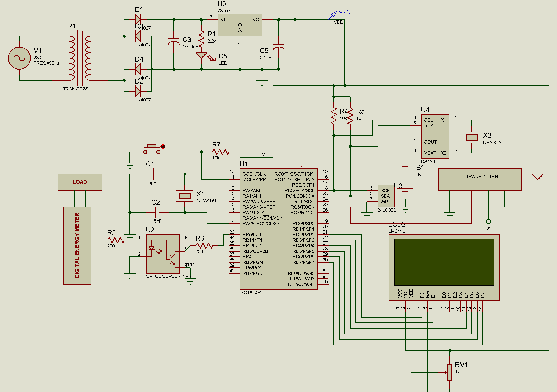557x392 pixels.
Task: Select the U3 24LC02B EEPROM block
Action: [386, 196]
